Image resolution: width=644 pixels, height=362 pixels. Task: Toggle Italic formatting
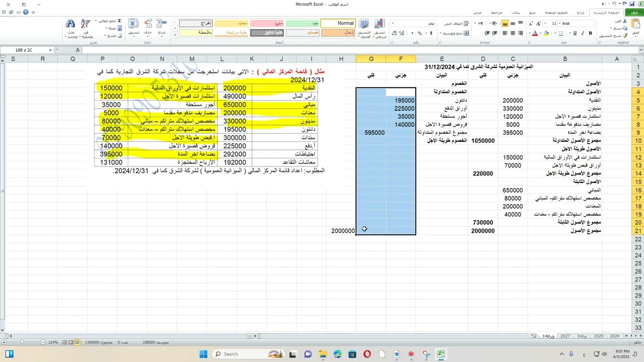coord(583,33)
